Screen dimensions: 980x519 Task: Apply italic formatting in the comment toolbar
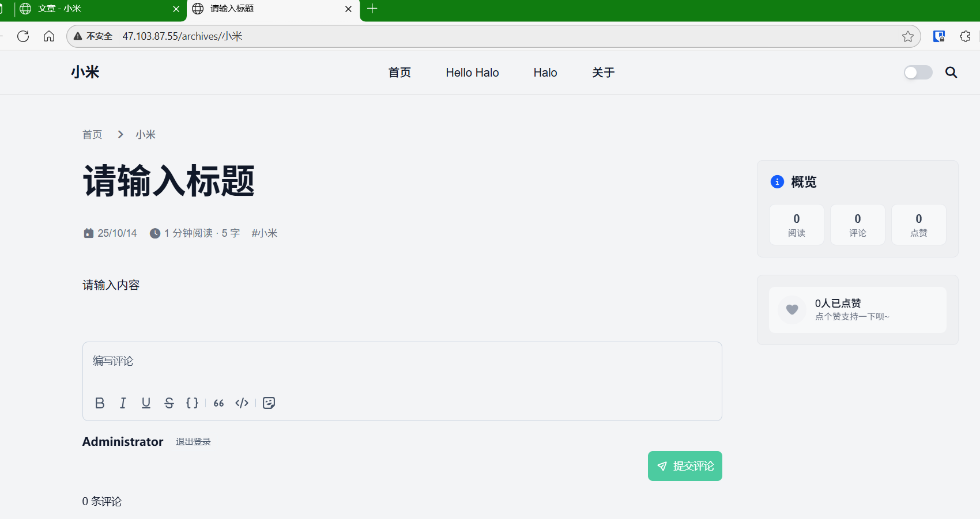coord(123,403)
